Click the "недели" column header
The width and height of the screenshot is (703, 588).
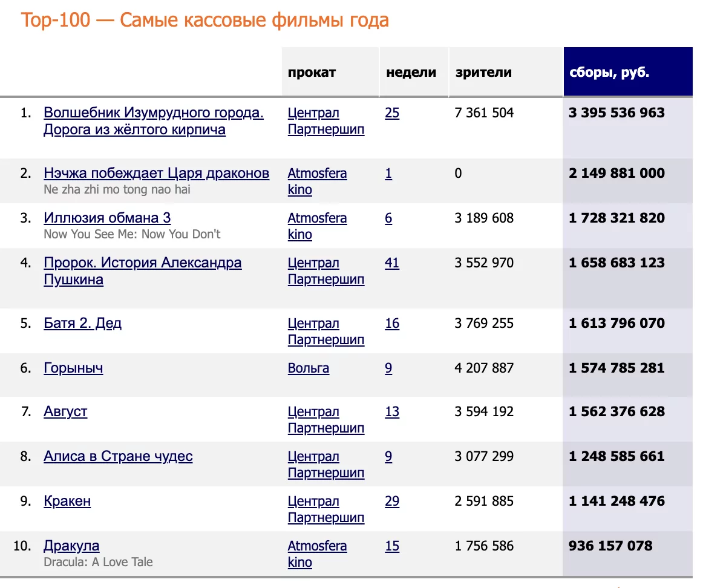411,73
